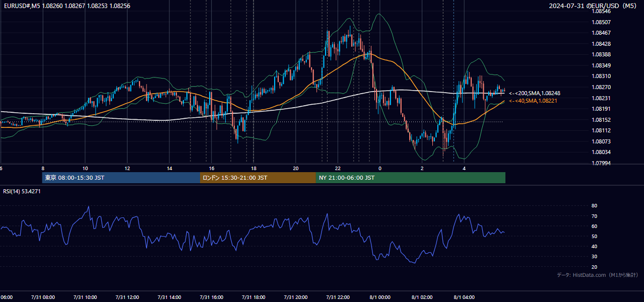Screen dimensions: 644x302
Task: Click the 40 SMA label 1.08221
Action: coord(534,101)
